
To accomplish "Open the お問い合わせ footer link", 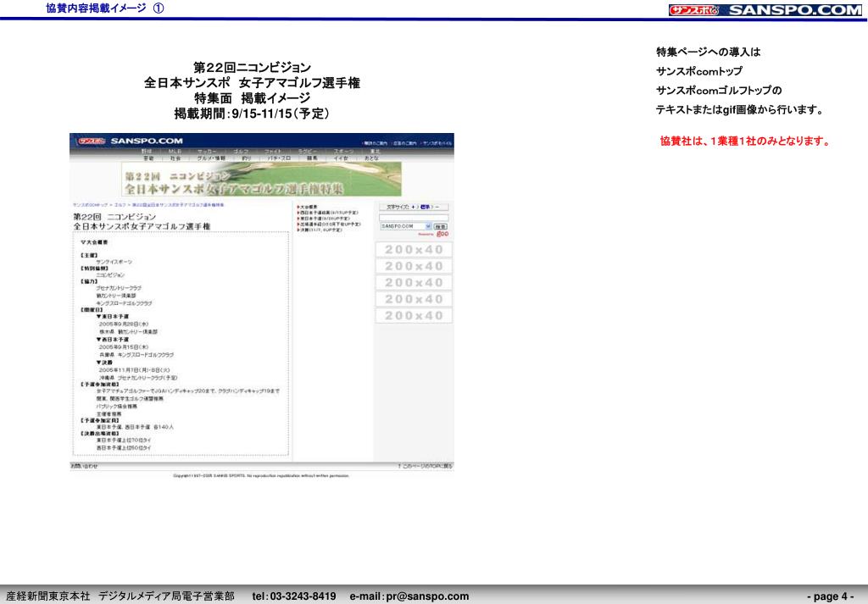I will point(84,466).
